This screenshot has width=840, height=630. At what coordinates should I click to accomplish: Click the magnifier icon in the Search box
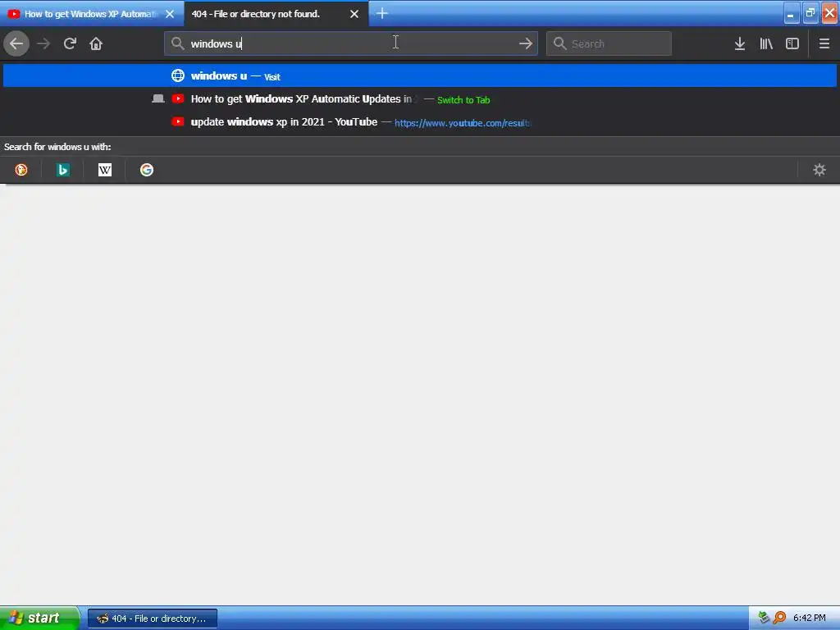pos(559,43)
